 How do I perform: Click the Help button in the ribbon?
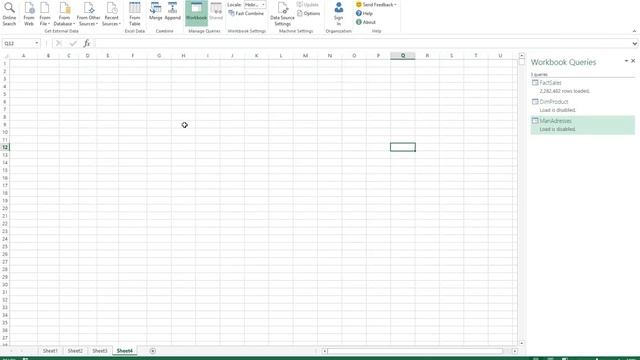point(364,13)
